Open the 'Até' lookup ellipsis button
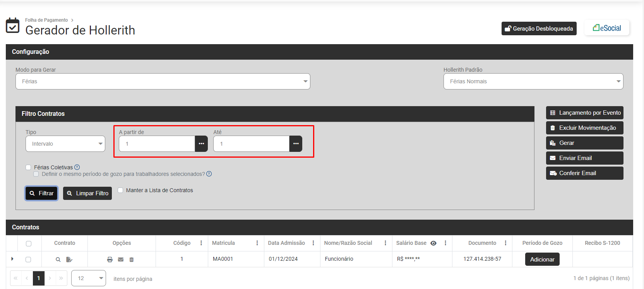The height and width of the screenshot is (289, 644). click(x=296, y=144)
